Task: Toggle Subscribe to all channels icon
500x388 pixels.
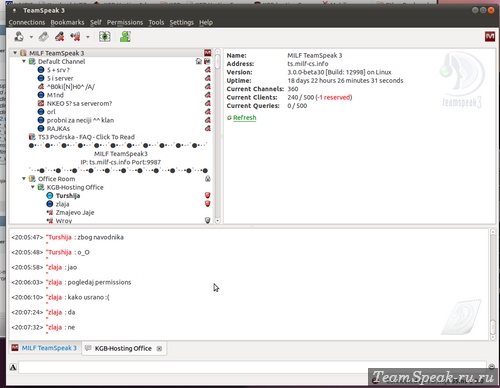Action: [x=105, y=36]
